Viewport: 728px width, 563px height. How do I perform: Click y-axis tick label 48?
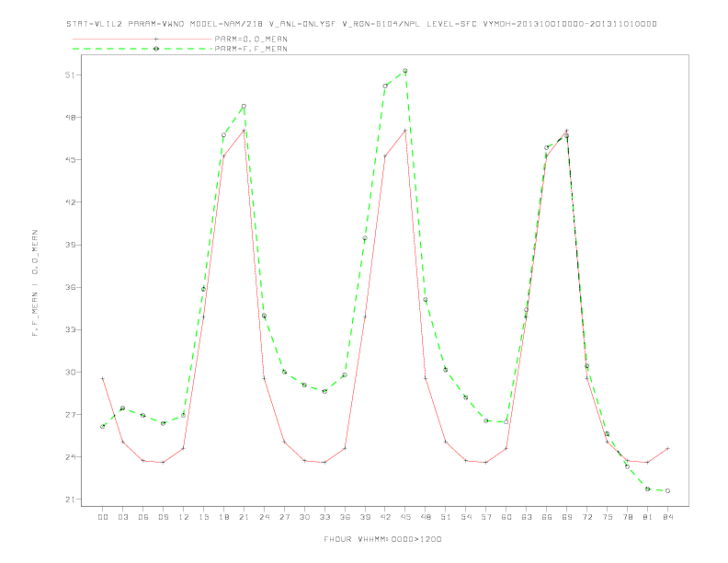[x=70, y=118]
